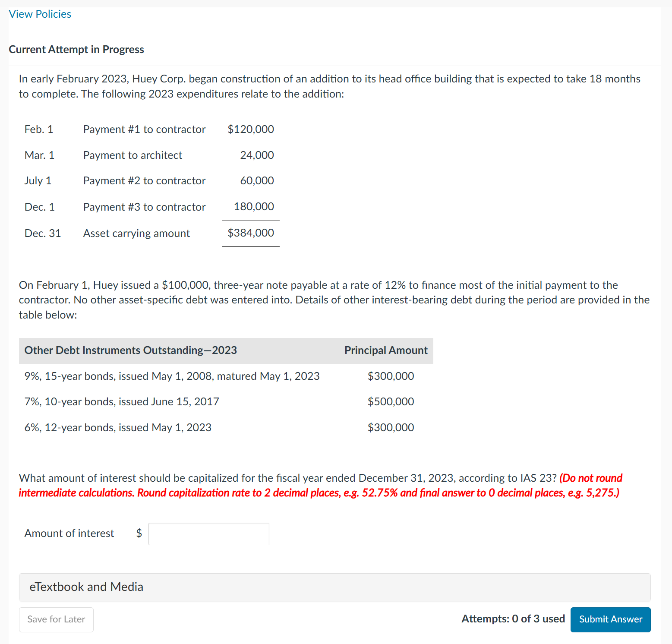Screen dimensions: 672x644
Task: Click the Payment to architect entry
Action: coord(133,155)
